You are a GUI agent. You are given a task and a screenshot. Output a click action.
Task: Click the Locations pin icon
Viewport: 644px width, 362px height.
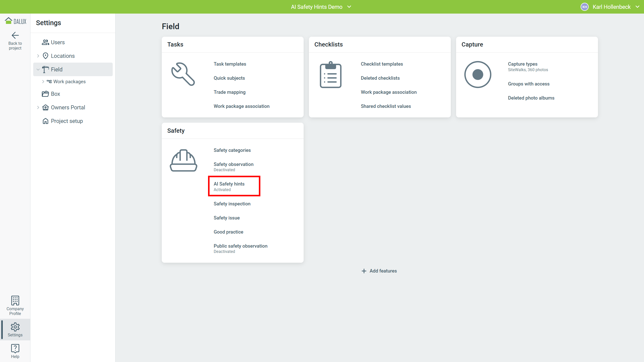pyautogui.click(x=45, y=56)
